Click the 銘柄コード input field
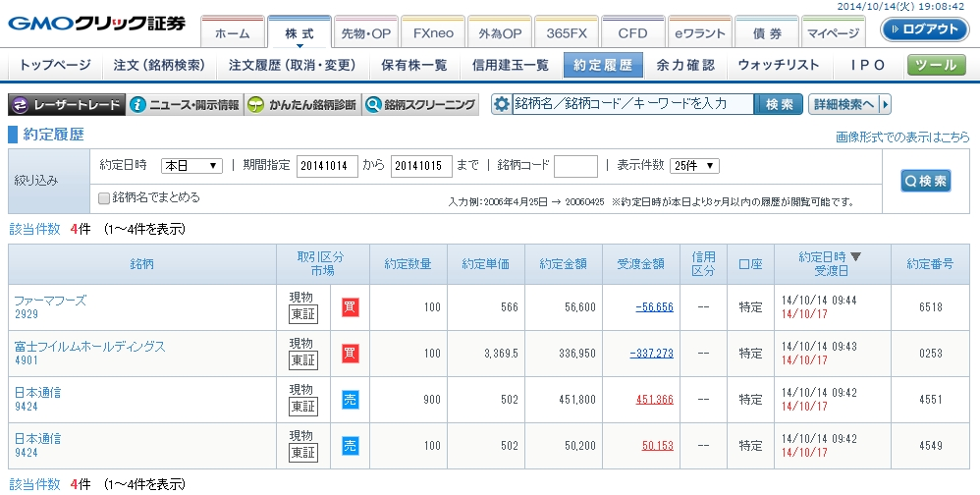 [575, 166]
